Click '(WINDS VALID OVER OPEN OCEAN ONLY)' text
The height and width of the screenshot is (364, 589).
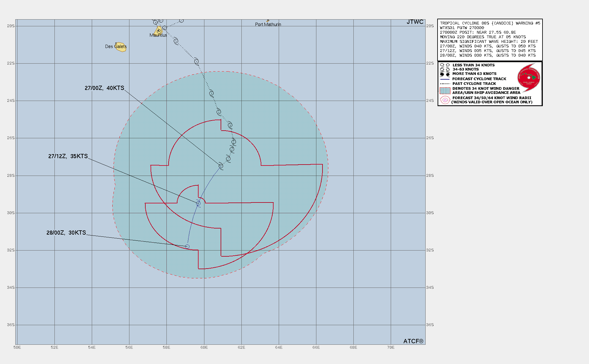point(492,102)
